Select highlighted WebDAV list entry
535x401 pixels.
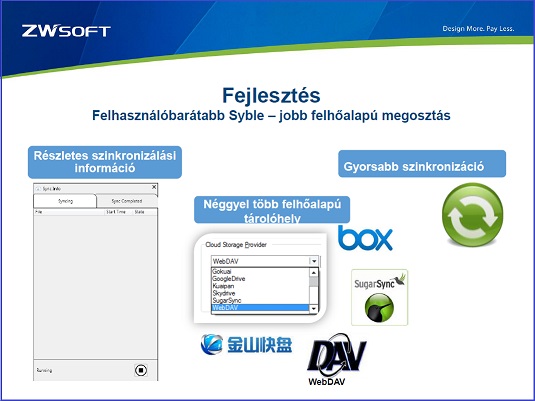coord(260,307)
